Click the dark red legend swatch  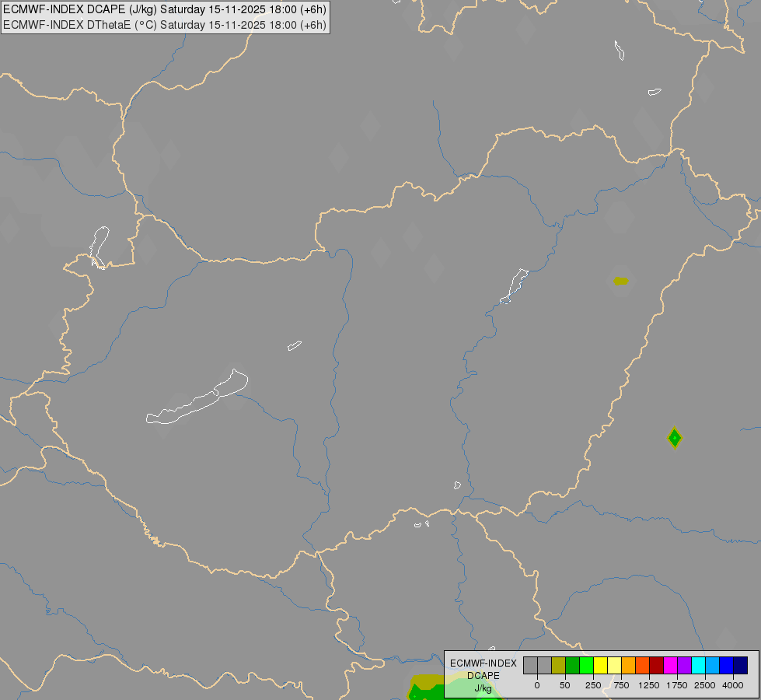(x=657, y=666)
